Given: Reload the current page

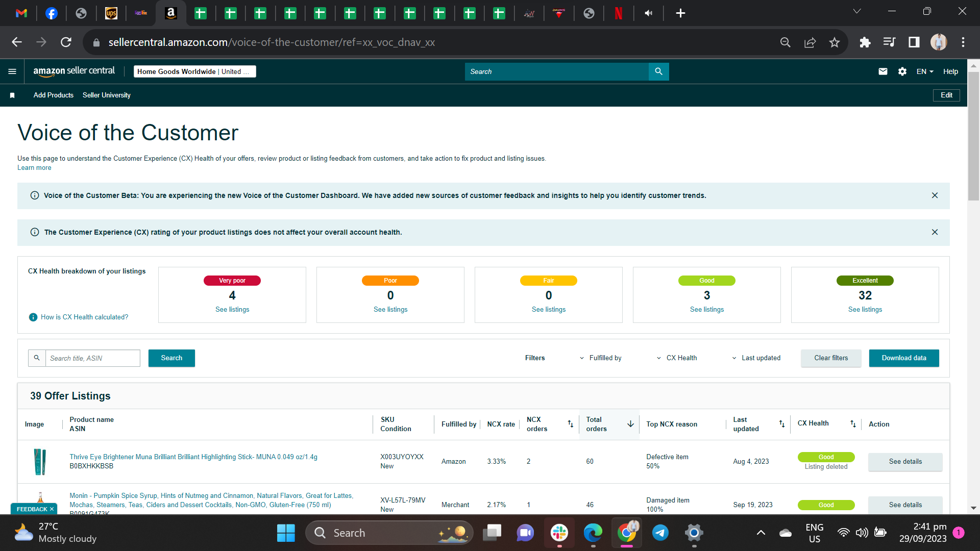Looking at the screenshot, I should pyautogui.click(x=66, y=42).
